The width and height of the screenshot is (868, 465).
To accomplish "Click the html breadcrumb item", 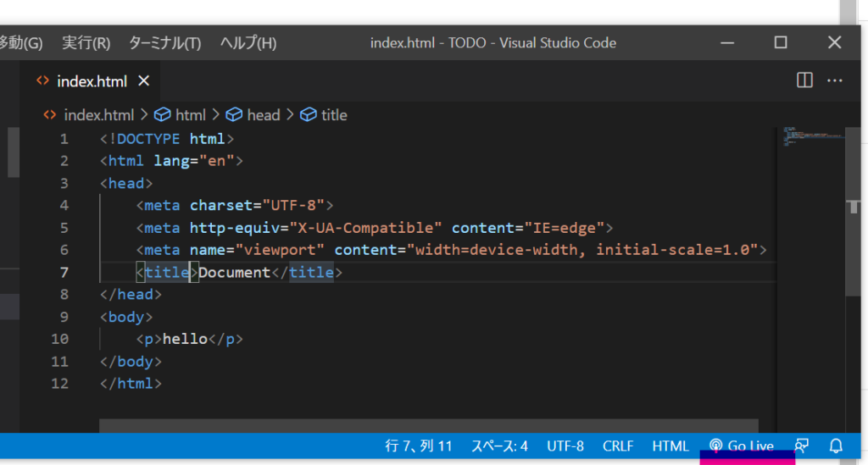I will 189,115.
